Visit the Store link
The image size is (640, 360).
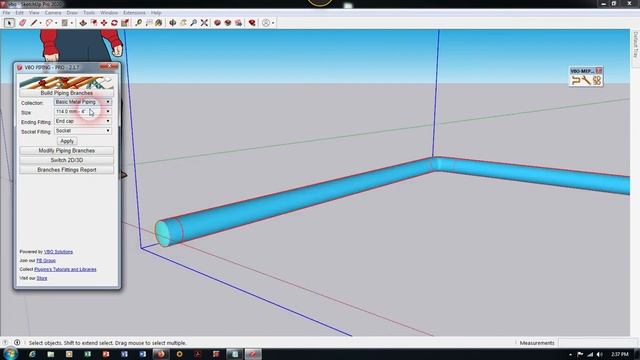42,278
